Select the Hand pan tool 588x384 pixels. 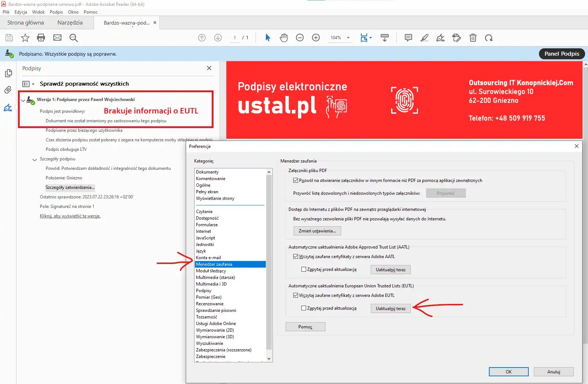click(284, 38)
